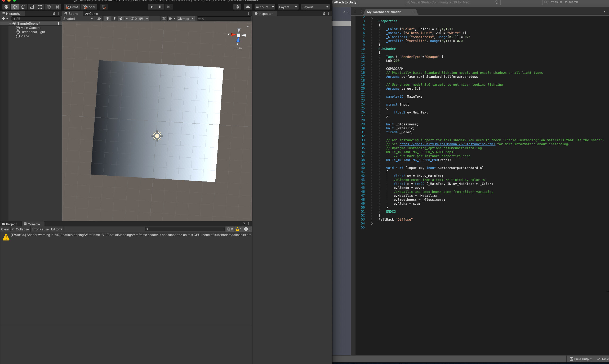Select the Rect transform tool

pyautogui.click(x=40, y=7)
